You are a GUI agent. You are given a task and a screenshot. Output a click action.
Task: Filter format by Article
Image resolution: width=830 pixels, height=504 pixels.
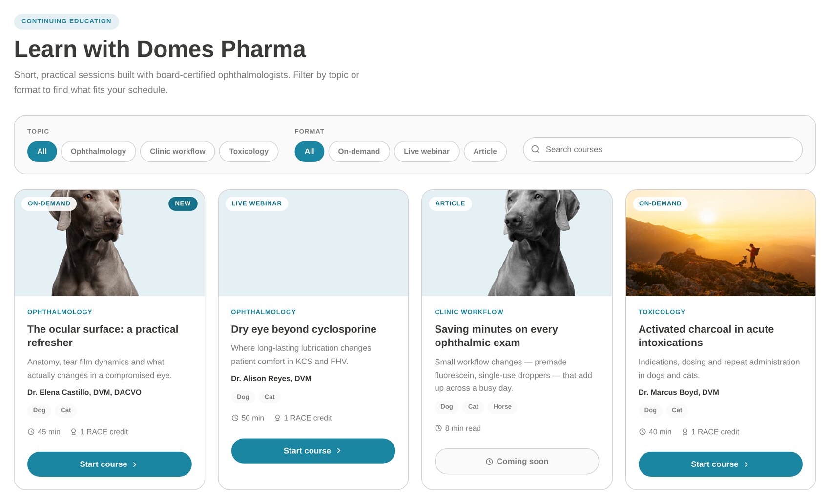tap(485, 151)
